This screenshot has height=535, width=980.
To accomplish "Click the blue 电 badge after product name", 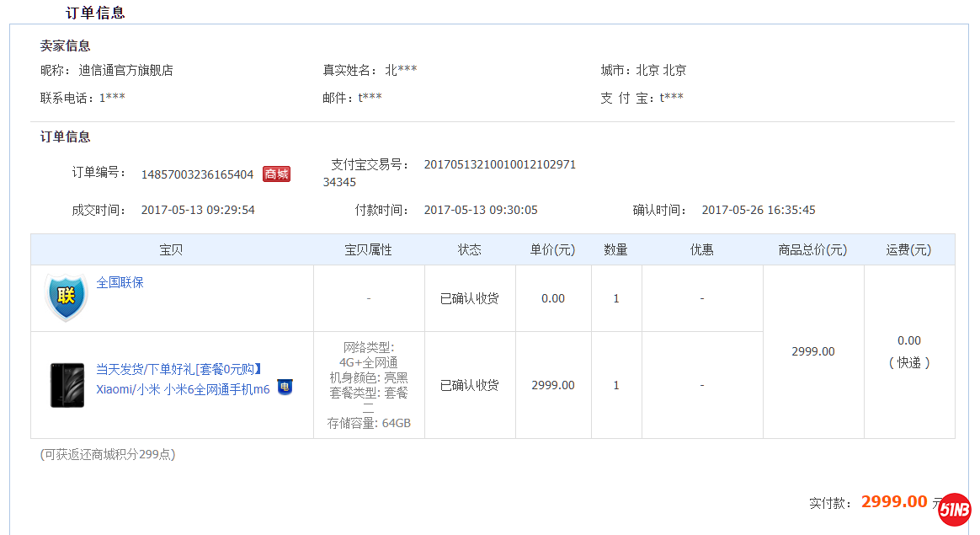I will coord(285,388).
